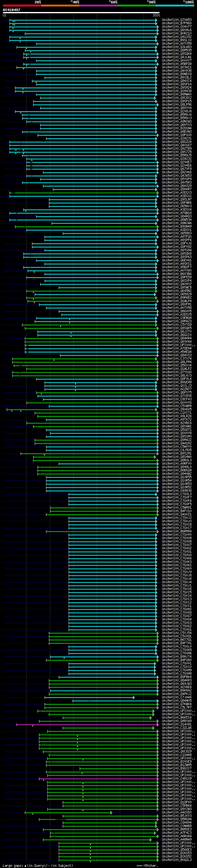
Task: Select the UniRef100_Q1WLP2 label
Action: click(x=177, y=369)
